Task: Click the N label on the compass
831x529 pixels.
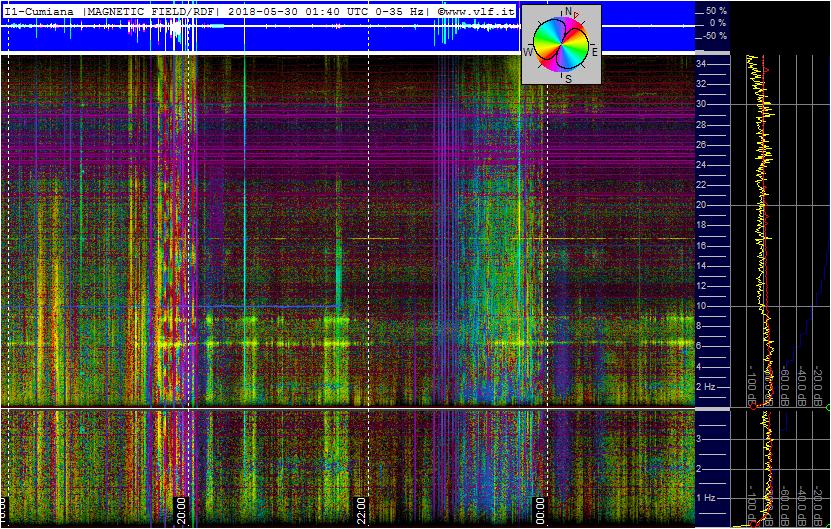Action: [568, 11]
